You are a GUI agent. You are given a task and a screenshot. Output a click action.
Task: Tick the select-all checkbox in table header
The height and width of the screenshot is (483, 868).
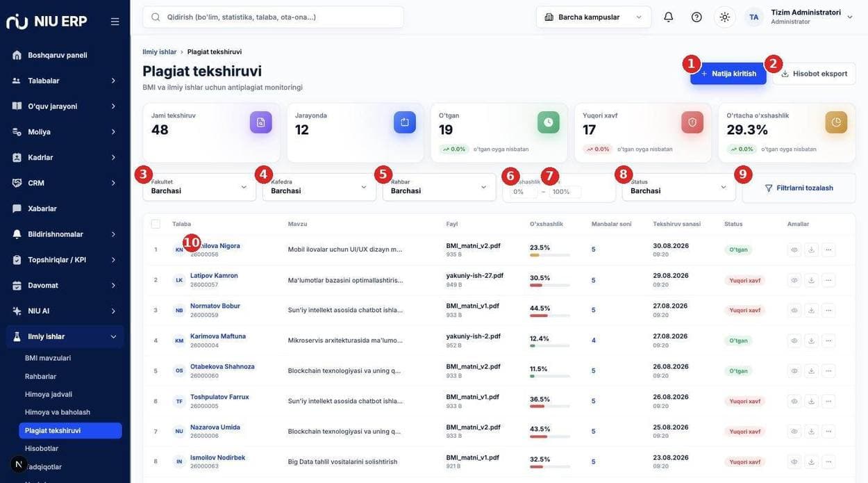coord(156,224)
